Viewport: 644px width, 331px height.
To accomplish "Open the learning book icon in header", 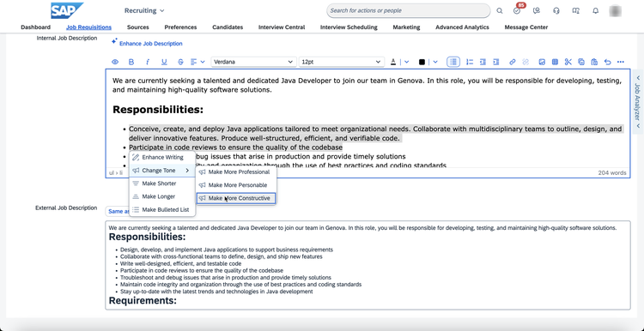I will 576,10.
